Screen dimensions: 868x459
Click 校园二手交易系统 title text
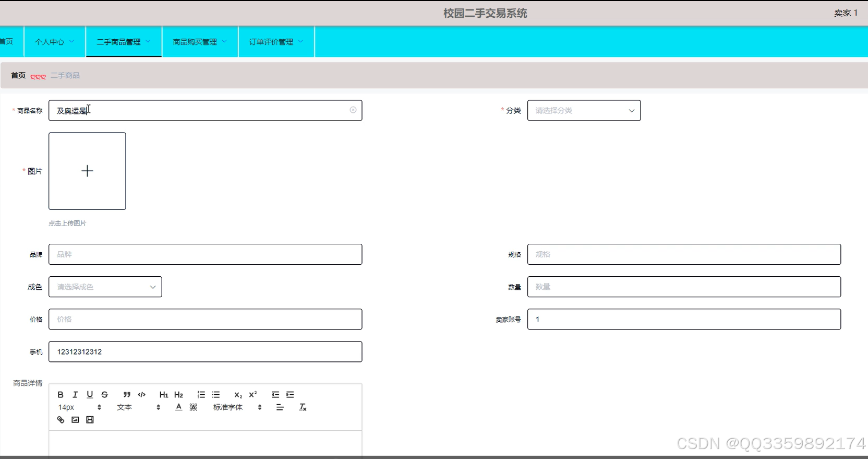pyautogui.click(x=485, y=13)
